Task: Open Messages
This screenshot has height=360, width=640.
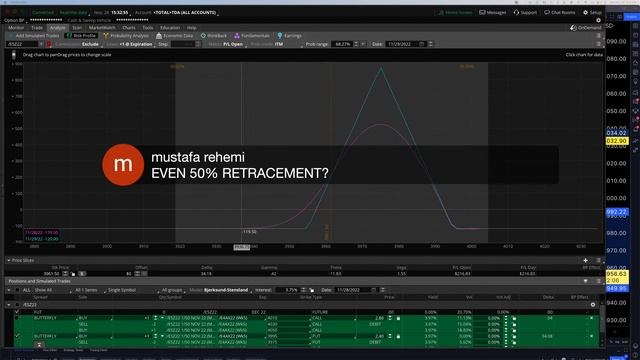Action: 493,12
